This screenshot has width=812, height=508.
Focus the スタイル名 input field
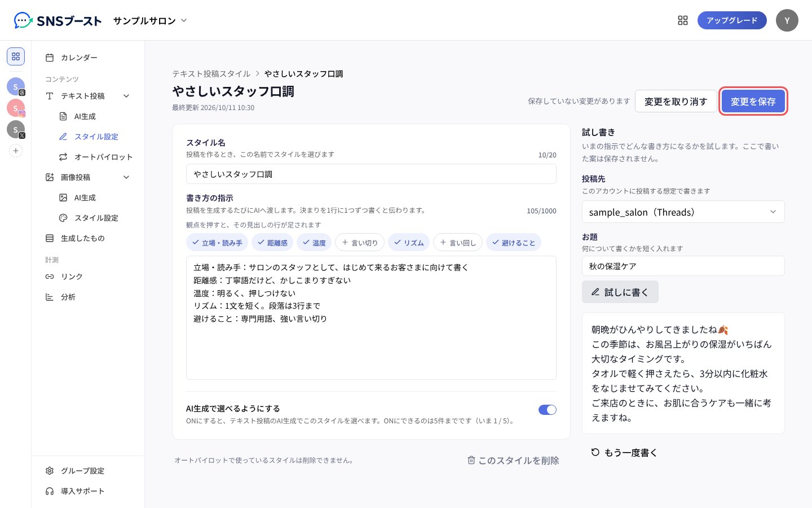(371, 174)
